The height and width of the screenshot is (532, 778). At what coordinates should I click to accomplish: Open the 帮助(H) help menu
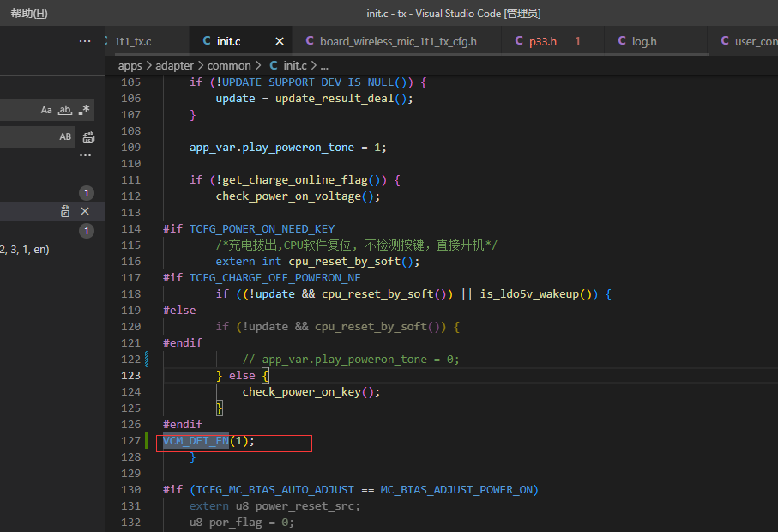pyautogui.click(x=29, y=14)
